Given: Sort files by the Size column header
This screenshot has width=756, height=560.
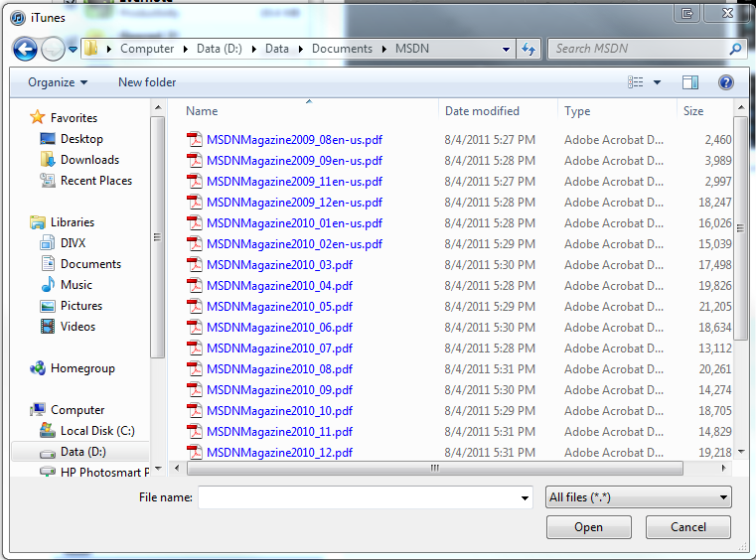Looking at the screenshot, I should 693,111.
